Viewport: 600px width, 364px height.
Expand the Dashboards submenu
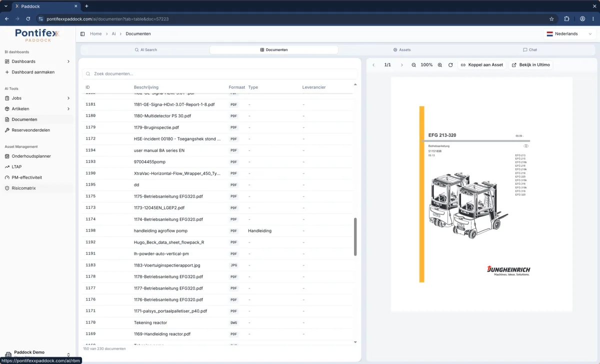coord(68,61)
